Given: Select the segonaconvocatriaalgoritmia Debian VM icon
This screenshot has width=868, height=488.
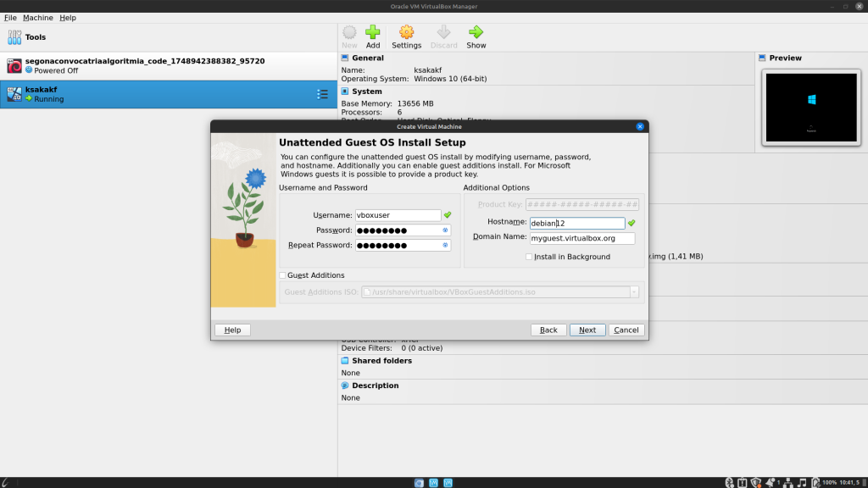Looking at the screenshot, I should click(x=14, y=66).
